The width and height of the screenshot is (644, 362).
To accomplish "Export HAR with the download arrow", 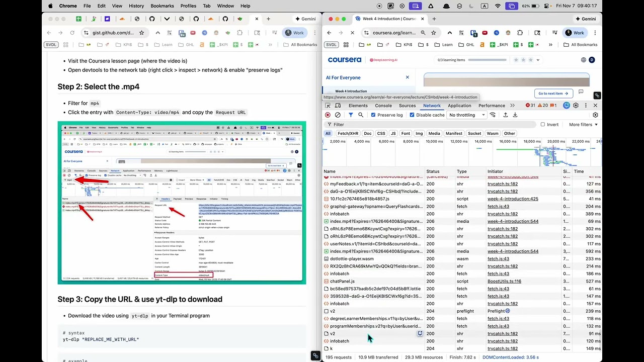I will [515, 115].
